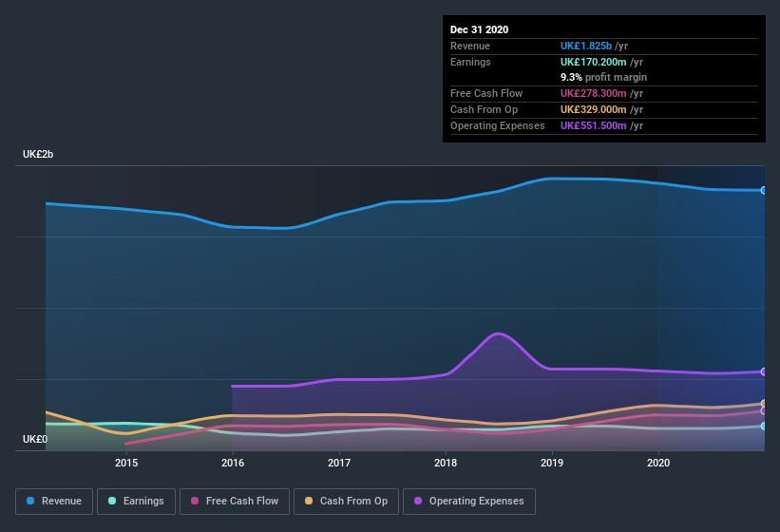Click the Revenue end-point marker on the blue line
Screen dimensions: 780x532
(764, 190)
